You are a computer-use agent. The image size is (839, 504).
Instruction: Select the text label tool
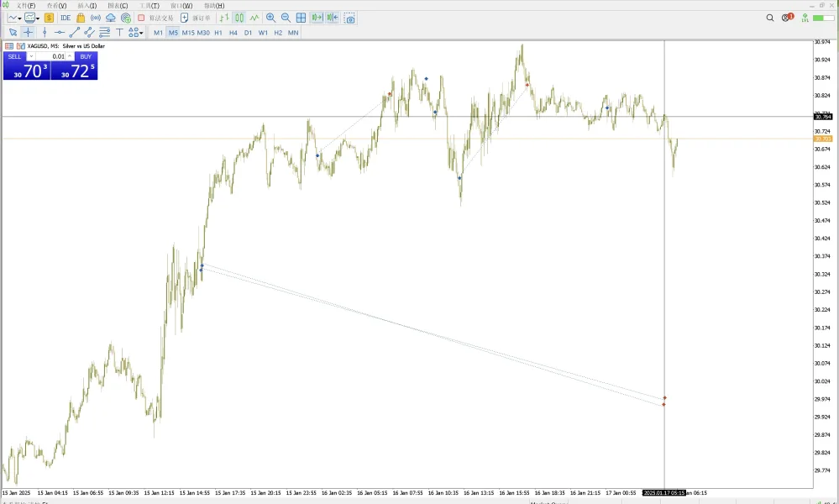[x=119, y=33]
